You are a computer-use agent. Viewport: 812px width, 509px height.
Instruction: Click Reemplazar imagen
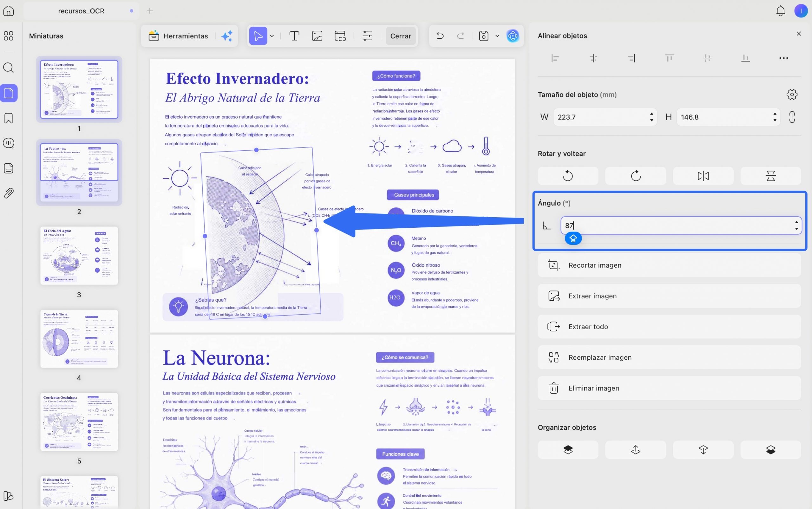pyautogui.click(x=669, y=357)
